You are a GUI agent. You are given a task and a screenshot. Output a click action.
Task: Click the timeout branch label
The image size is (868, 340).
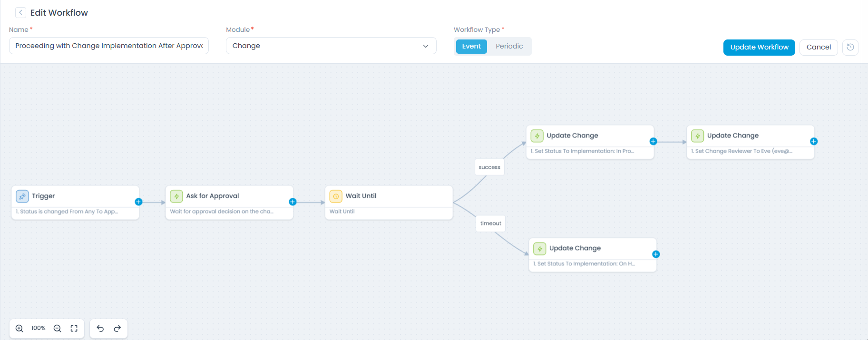click(490, 223)
